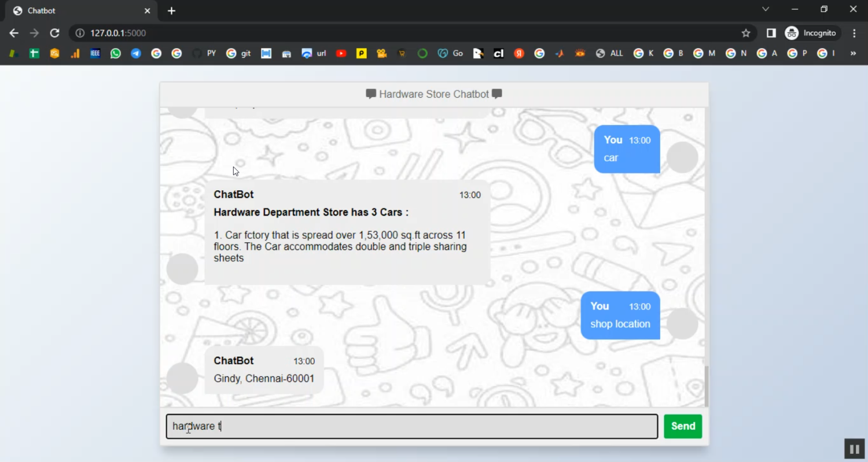Open the orange video camera bookmark
Image resolution: width=868 pixels, height=462 pixels.
[381, 53]
